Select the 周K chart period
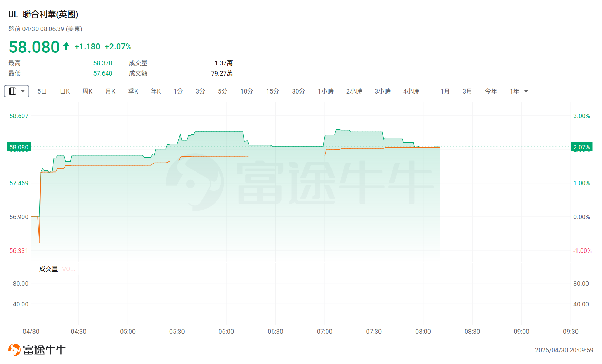Viewport: 602px width, 364px height. click(88, 91)
